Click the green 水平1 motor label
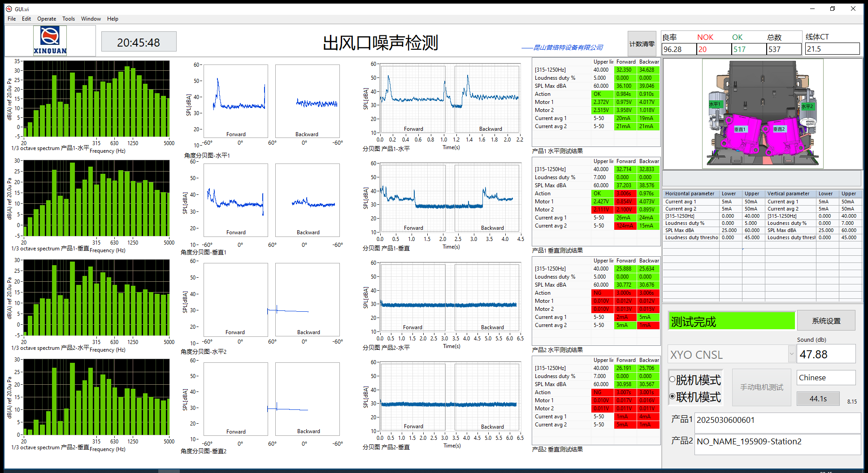This screenshot has width=868, height=473. pos(715,104)
